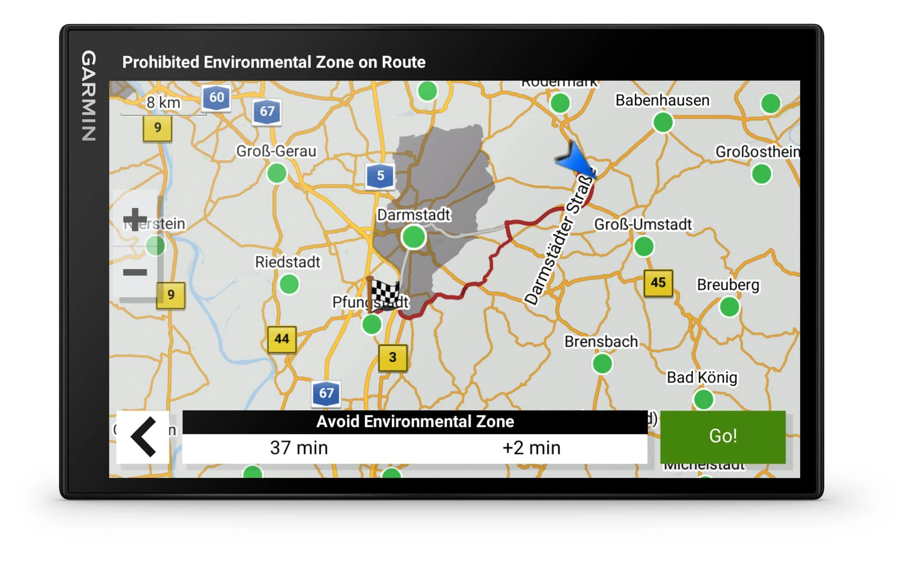Select the Darmstadt city marker

413,236
